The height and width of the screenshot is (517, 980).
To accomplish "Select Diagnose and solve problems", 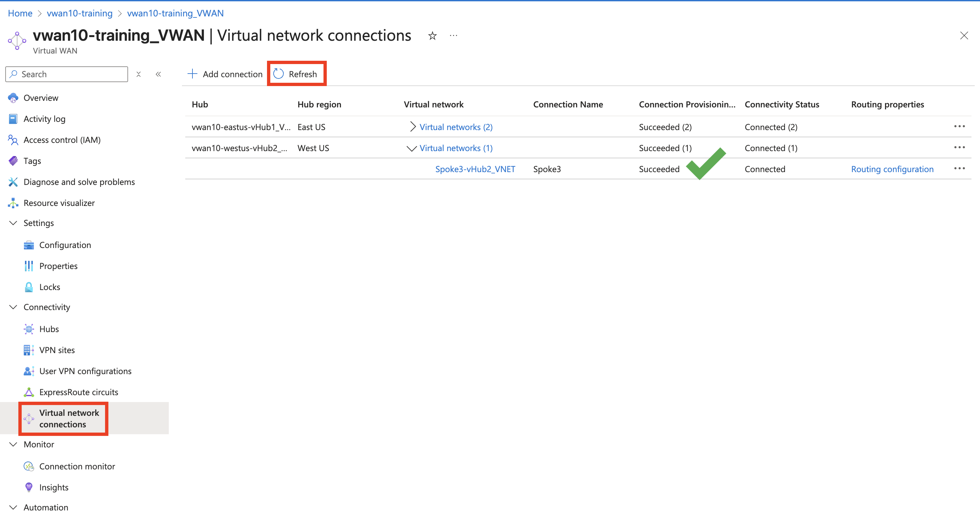I will click(x=79, y=182).
